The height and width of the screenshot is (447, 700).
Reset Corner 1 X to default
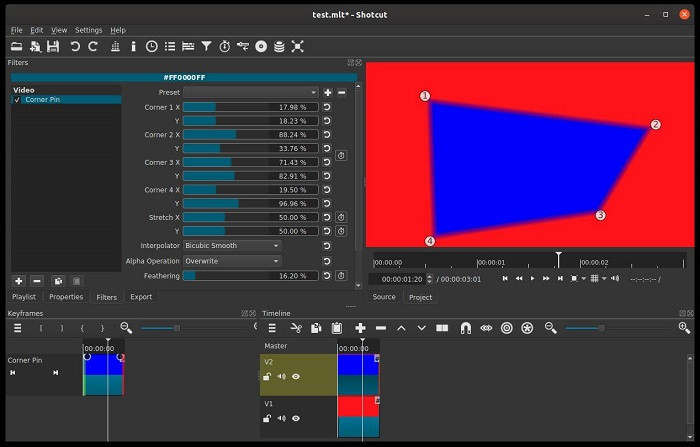pyautogui.click(x=327, y=107)
